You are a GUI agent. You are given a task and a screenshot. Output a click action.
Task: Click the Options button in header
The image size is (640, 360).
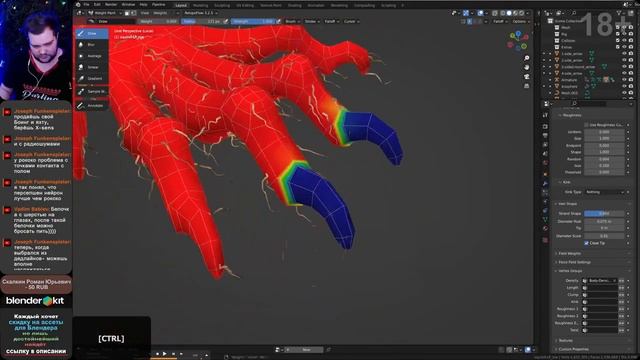click(520, 21)
